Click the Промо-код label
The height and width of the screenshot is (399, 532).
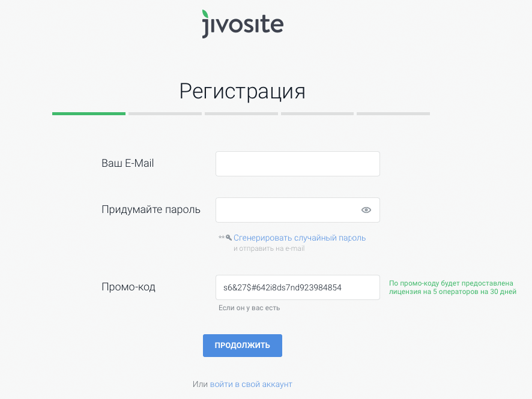tap(128, 287)
